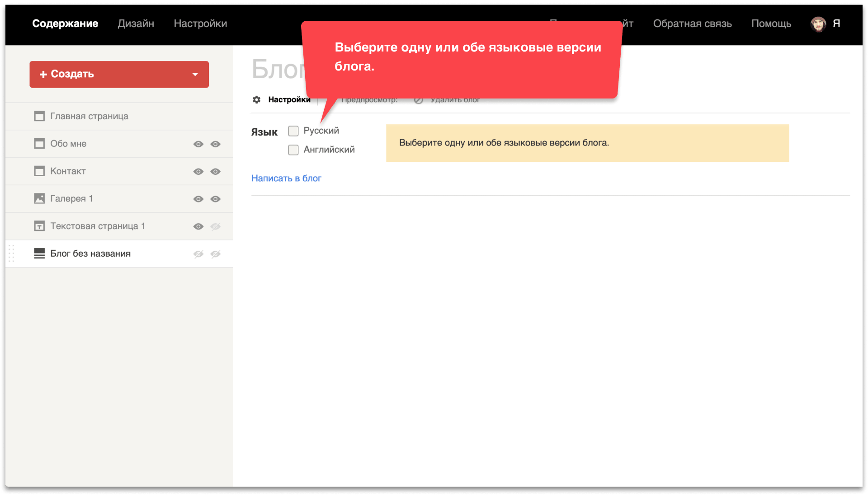This screenshot has width=868, height=497.
Task: Click the Текстовая страница 1 text icon
Action: (x=39, y=226)
